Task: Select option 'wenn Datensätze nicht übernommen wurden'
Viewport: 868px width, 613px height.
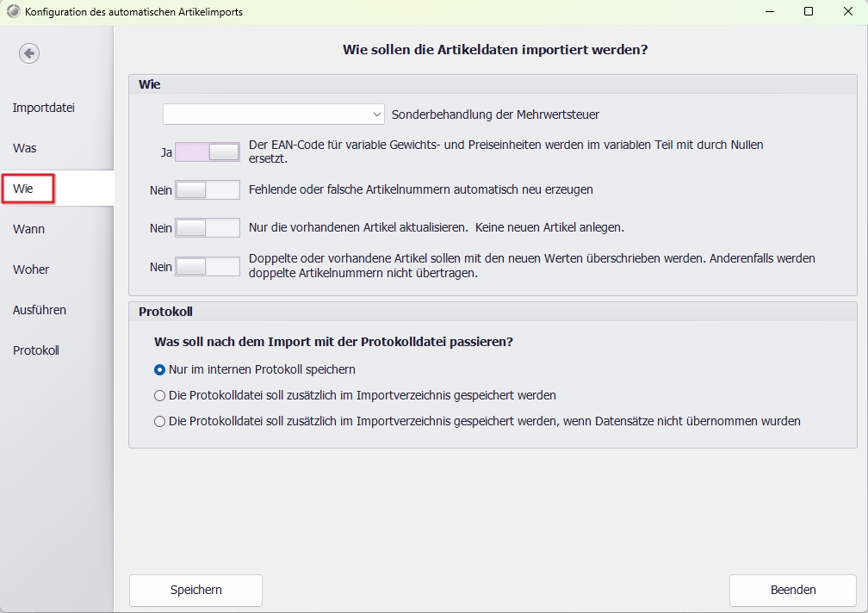Action: pos(478,422)
